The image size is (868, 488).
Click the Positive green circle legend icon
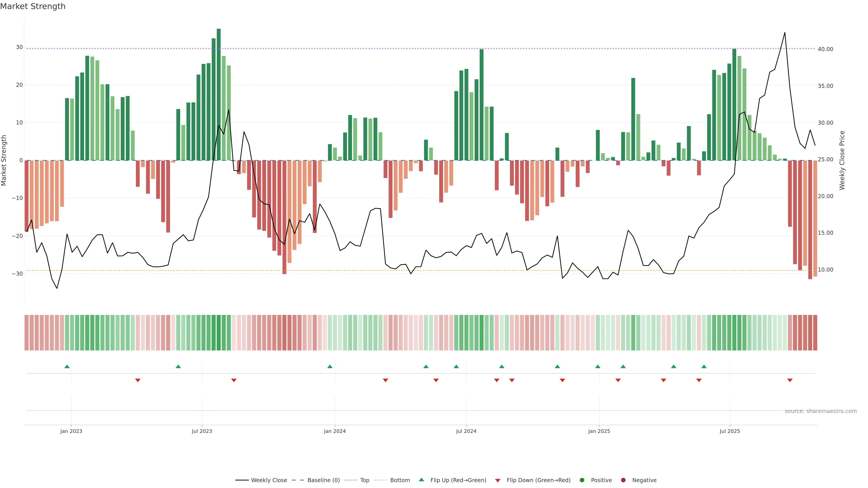coord(582,480)
